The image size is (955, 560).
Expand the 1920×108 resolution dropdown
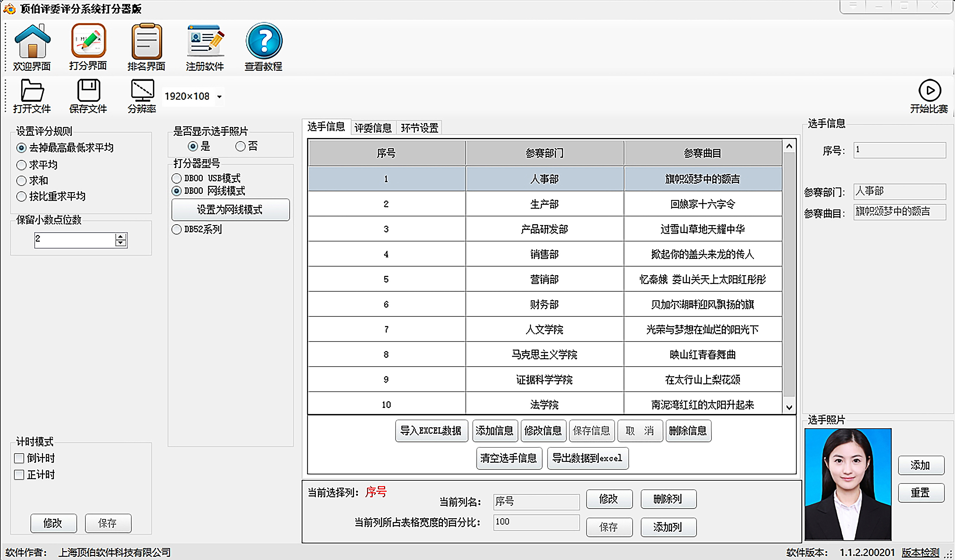tap(219, 97)
